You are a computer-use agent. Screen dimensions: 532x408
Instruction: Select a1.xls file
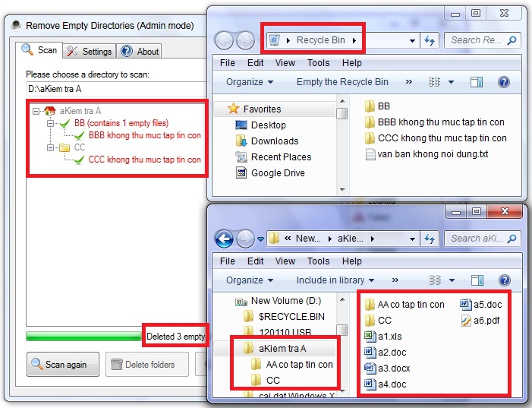tap(383, 337)
